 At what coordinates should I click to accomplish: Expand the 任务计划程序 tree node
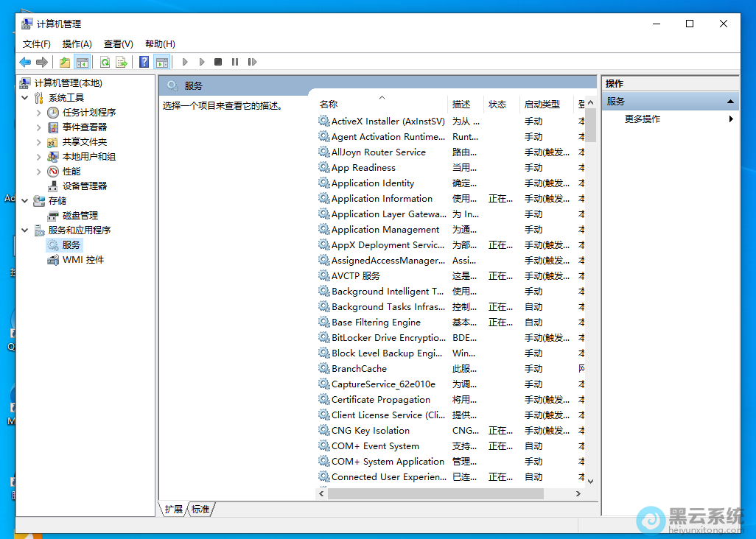click(x=39, y=113)
